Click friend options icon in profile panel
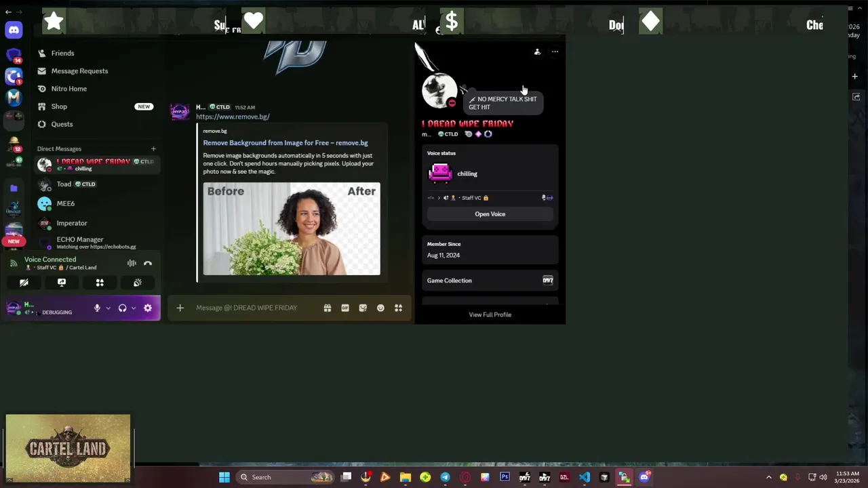Viewport: 868px width, 488px height. coord(537,52)
